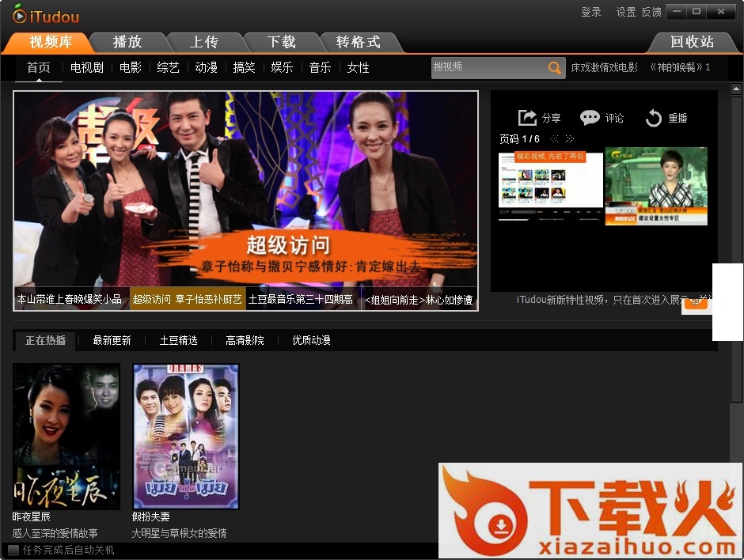Viewport: 744px width, 560px height.
Task: Click the 分享 share icon
Action: [527, 118]
